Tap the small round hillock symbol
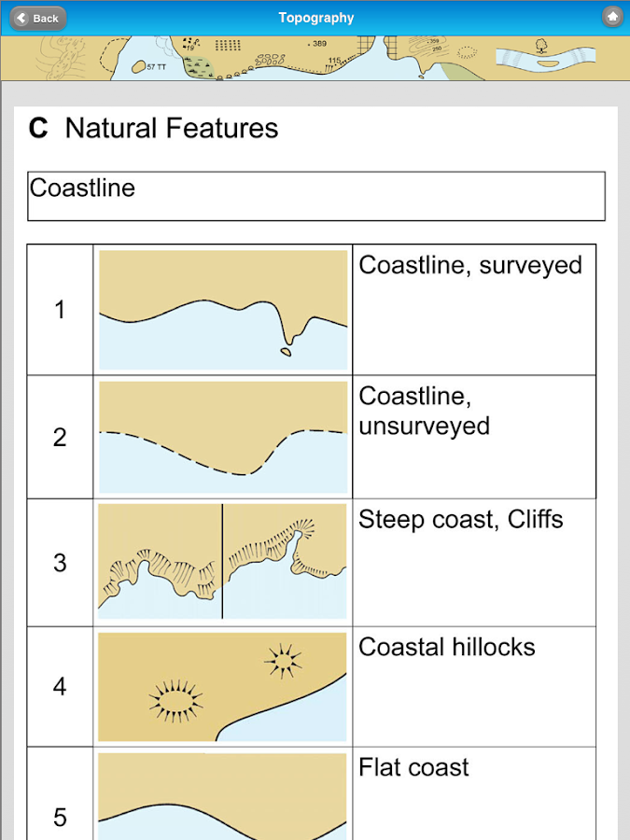The height and width of the screenshot is (840, 630). coord(282,661)
